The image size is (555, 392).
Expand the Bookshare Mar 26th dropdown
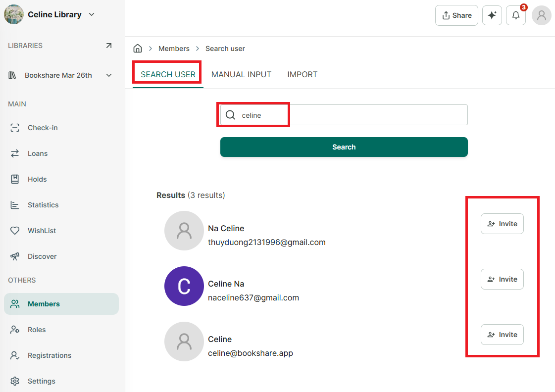point(109,75)
